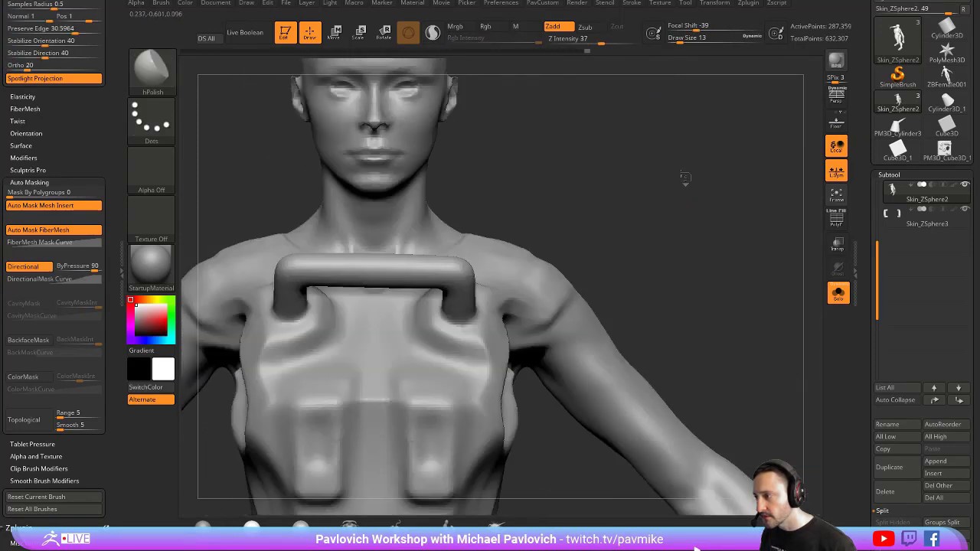980x551 pixels.
Task: Open the Alpha menu
Action: click(x=136, y=3)
